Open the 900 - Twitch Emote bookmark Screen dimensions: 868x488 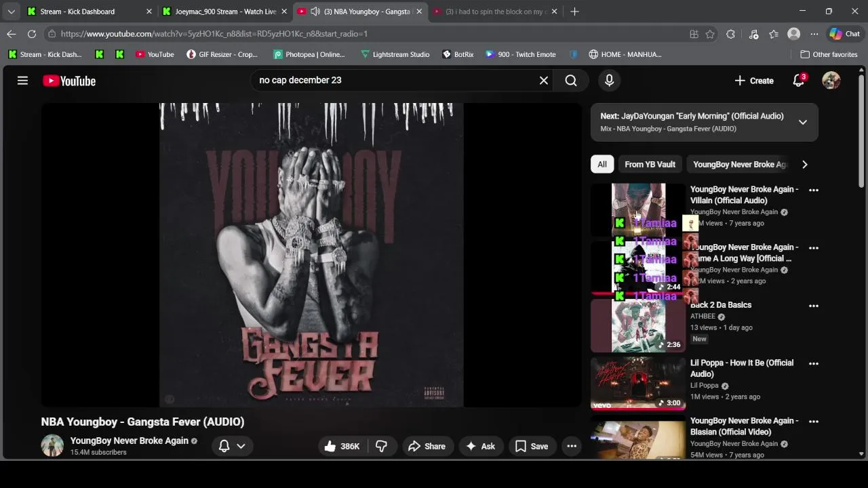(521, 54)
